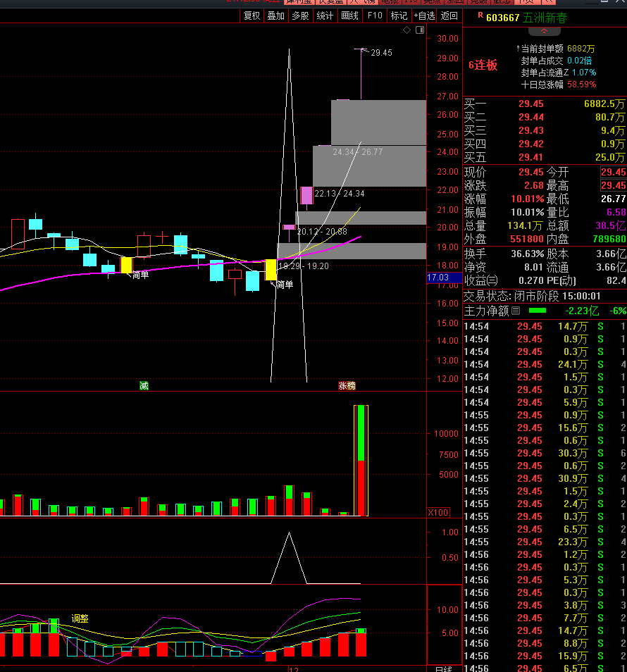
Task: Activate the 画线 drawing tool
Action: pos(349,16)
